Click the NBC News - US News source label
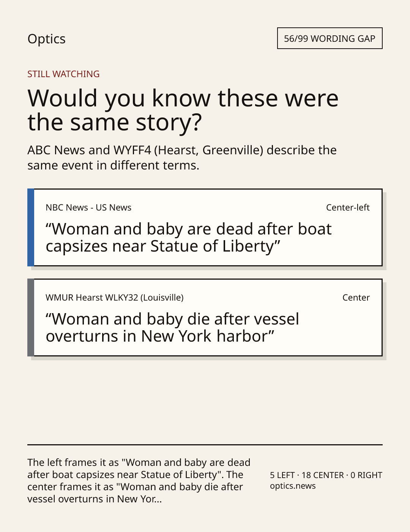Screen dimensions: 410x532 click(x=88, y=207)
